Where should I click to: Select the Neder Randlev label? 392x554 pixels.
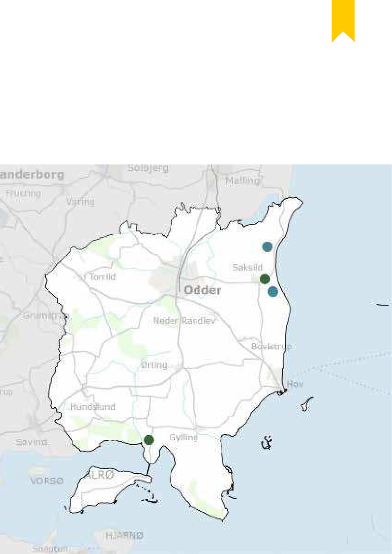(x=184, y=321)
